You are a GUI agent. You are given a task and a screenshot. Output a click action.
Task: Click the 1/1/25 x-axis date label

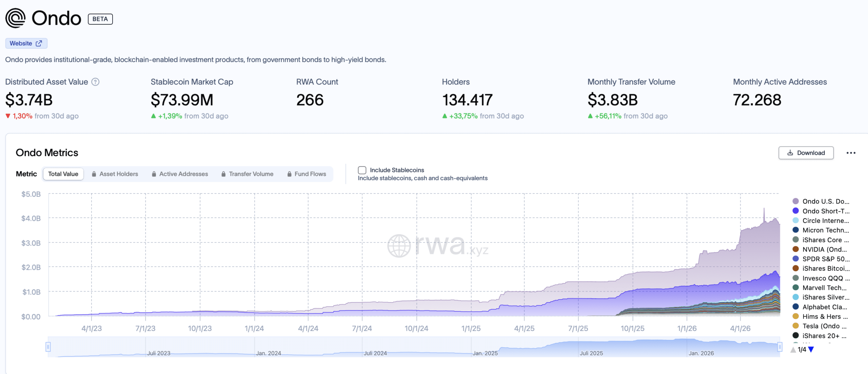point(471,328)
